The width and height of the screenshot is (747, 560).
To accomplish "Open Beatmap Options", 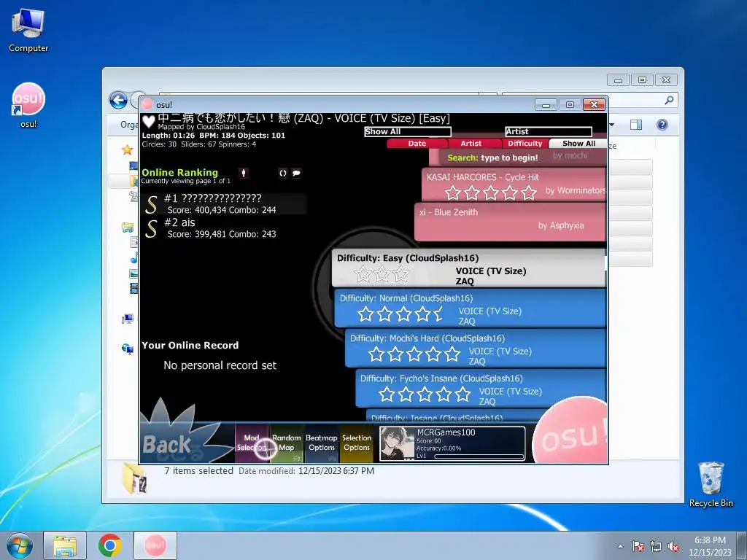I will (x=322, y=443).
